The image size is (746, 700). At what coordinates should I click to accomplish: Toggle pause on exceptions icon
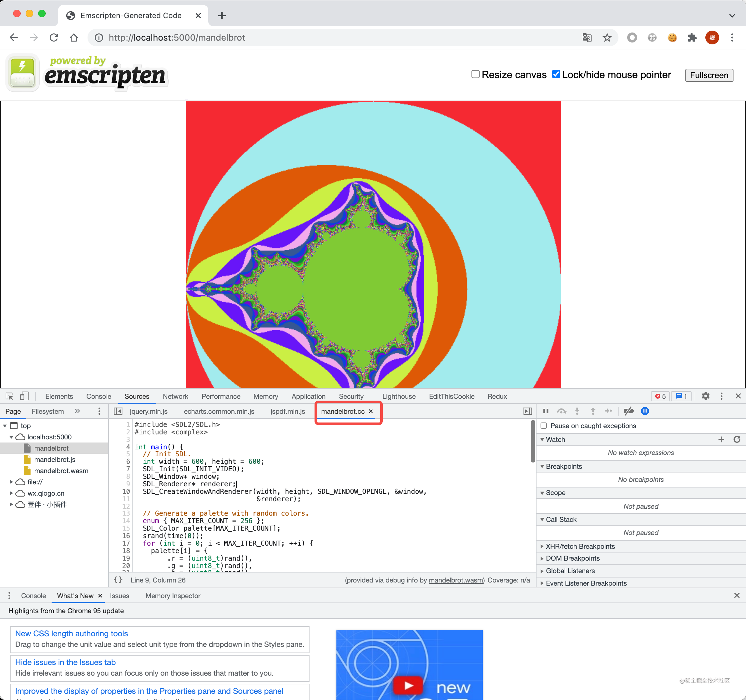click(645, 411)
